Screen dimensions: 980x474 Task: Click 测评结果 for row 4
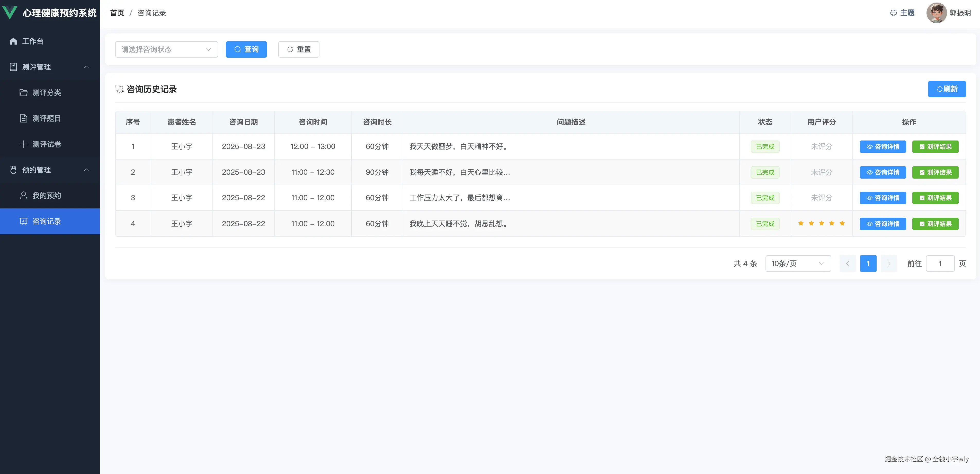[x=936, y=223]
